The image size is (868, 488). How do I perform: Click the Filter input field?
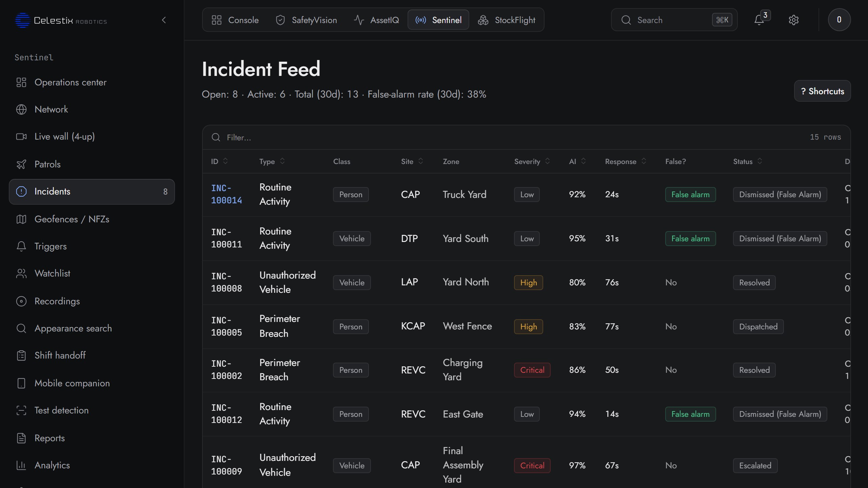click(509, 137)
